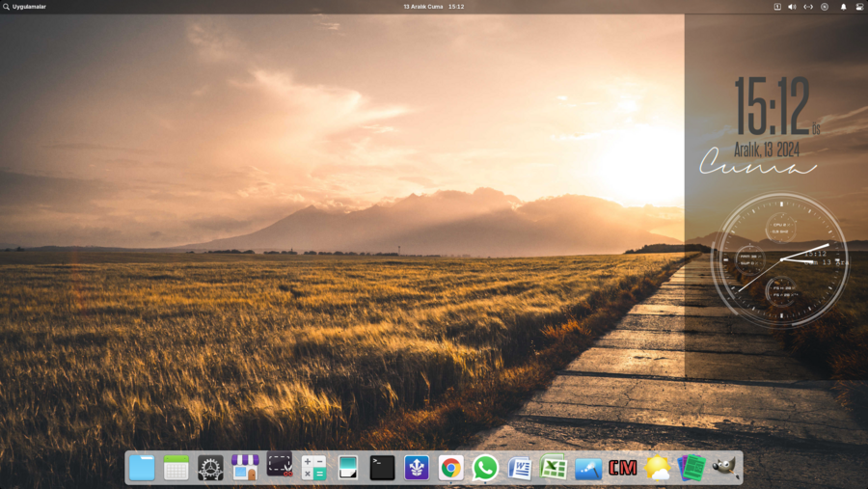
Task: Launch the Screenshot tool from dock
Action: click(280, 466)
